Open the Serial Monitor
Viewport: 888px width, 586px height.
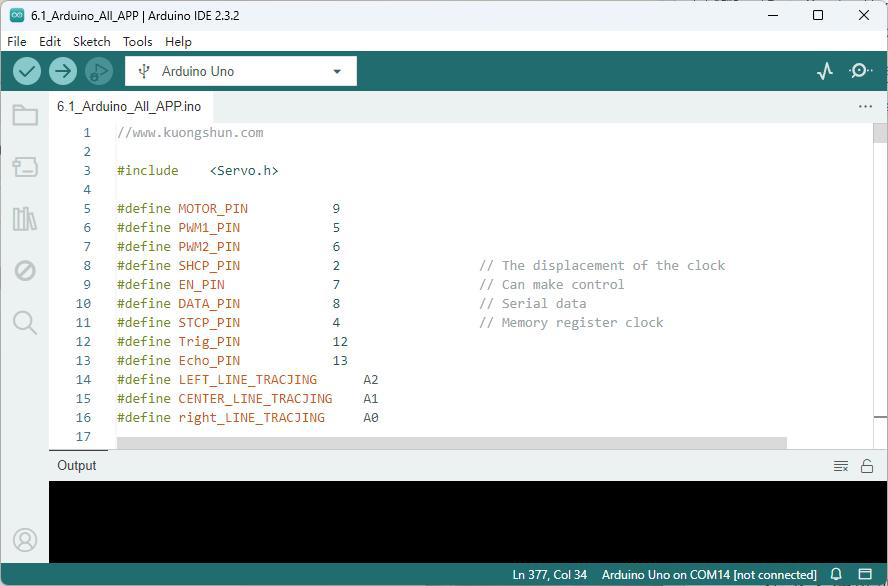pos(860,71)
